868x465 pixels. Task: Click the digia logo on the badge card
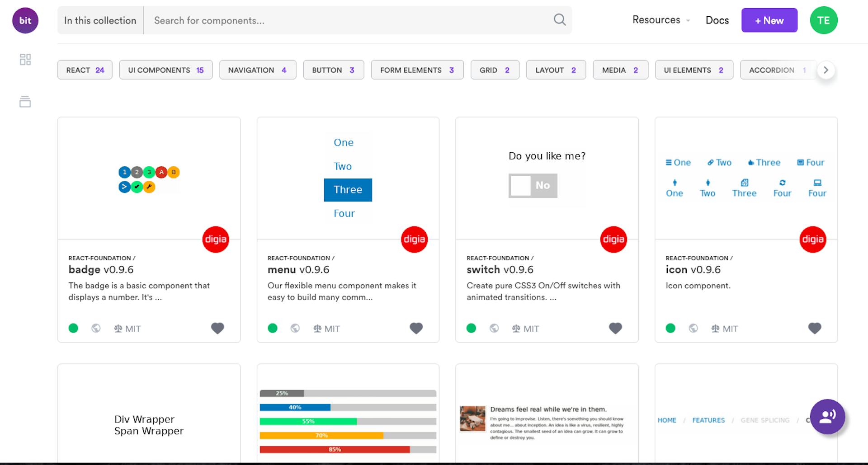click(x=216, y=240)
